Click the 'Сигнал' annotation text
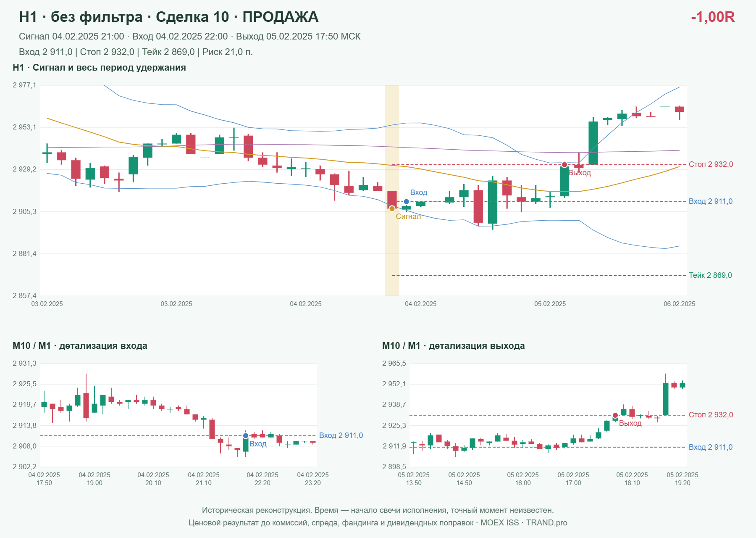This screenshot has width=756, height=538. [x=408, y=216]
